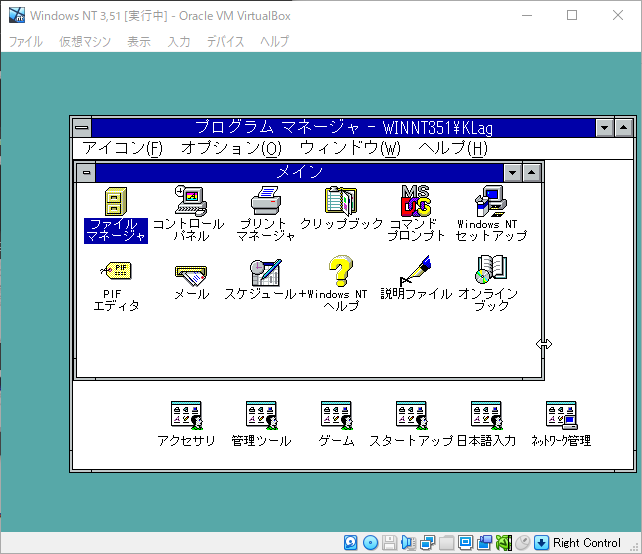Click the floppy disk status icon
Image resolution: width=642 pixels, height=554 pixels.
tap(389, 543)
